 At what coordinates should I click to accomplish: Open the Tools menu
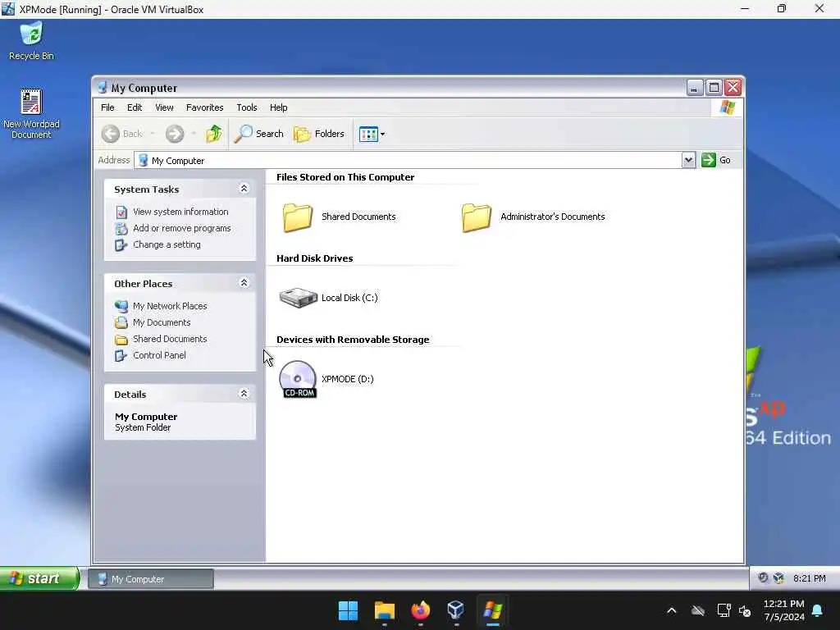pos(247,107)
